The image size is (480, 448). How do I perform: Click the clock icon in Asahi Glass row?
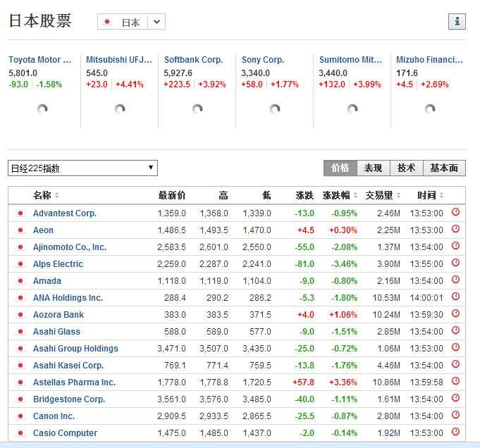(455, 330)
